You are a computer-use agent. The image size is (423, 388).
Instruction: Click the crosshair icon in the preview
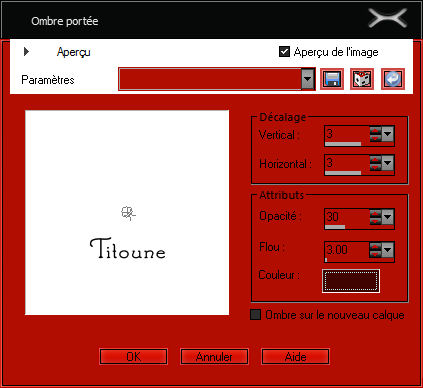pyautogui.click(x=128, y=213)
